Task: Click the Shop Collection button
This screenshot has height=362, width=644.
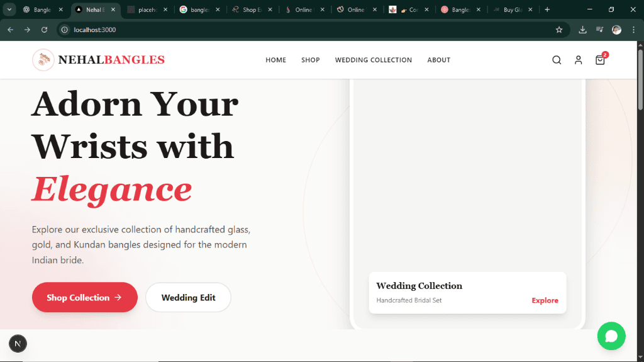Action: [84, 297]
